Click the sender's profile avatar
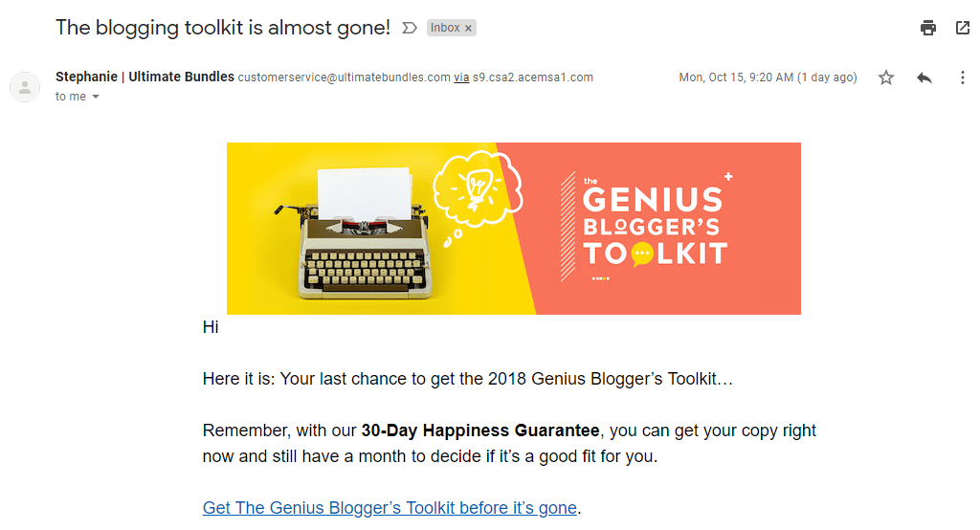980x530 pixels. (24, 87)
